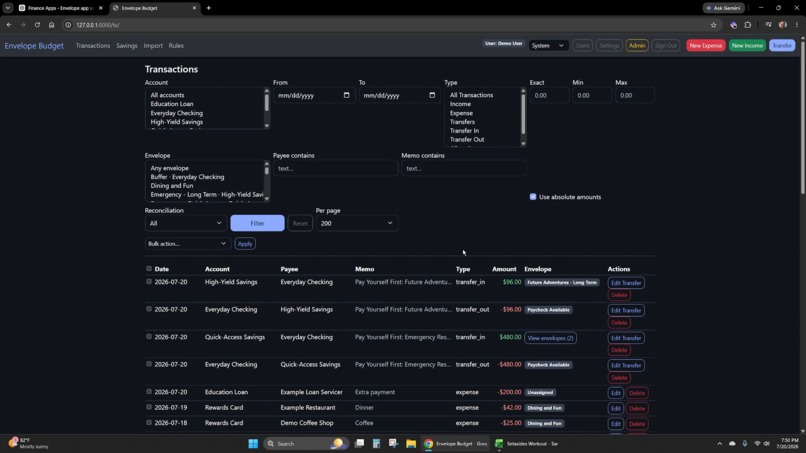The image size is (806, 453).
Task: Click the Filter button
Action: tap(257, 223)
